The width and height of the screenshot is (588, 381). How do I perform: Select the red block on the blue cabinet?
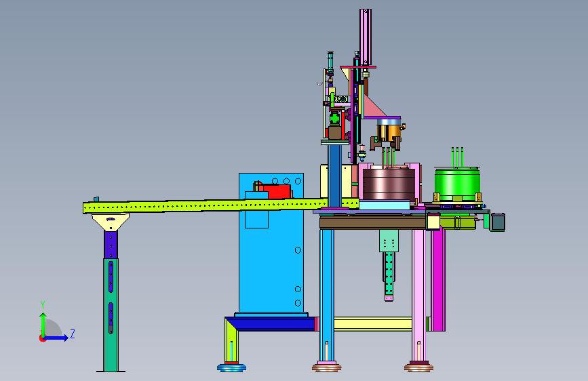(x=277, y=191)
